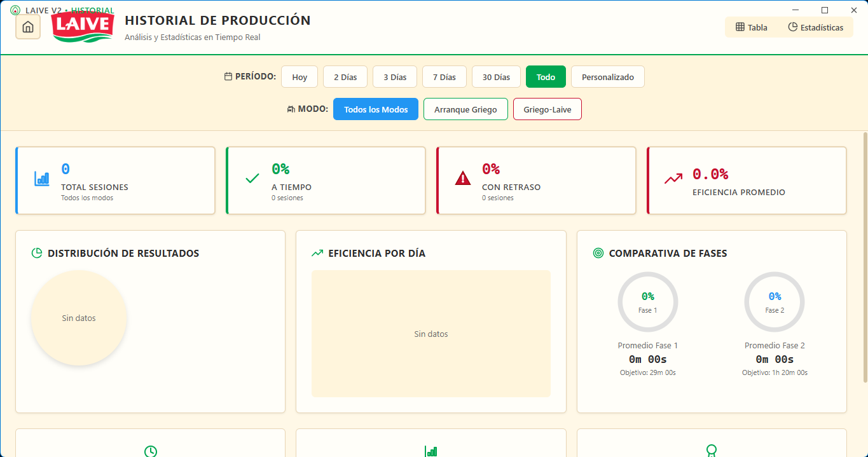Filter by Griego-Laive mode
The image size is (868, 457).
[x=547, y=109]
